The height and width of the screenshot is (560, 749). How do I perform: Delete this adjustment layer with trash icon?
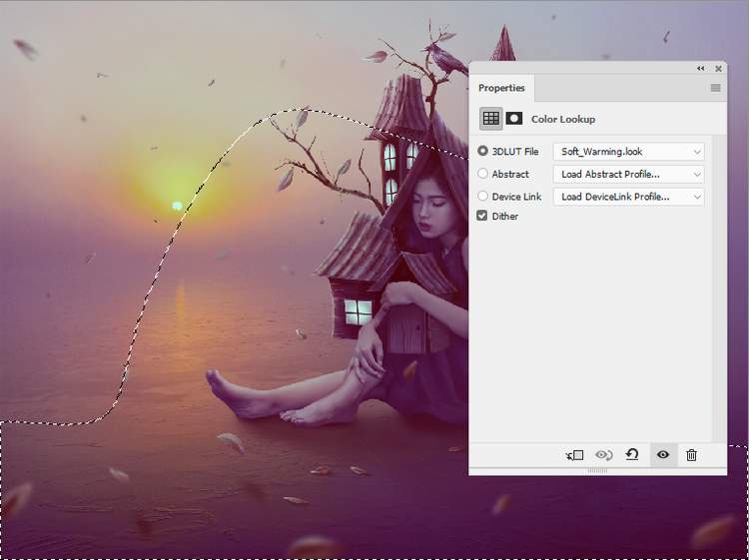(x=691, y=455)
